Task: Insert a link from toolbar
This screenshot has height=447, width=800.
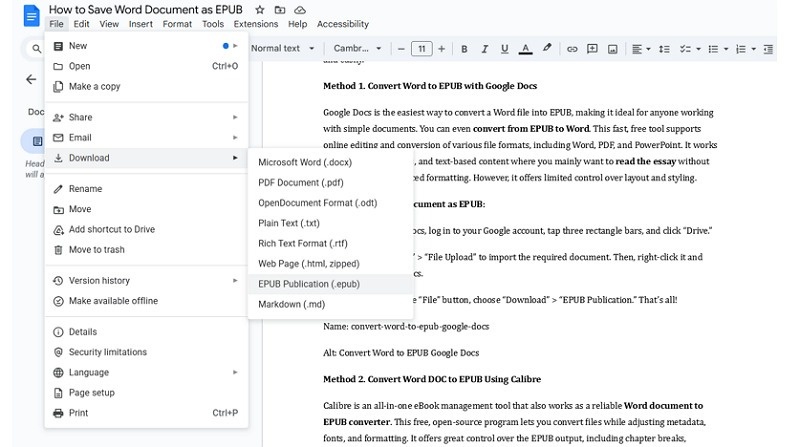Action: point(572,49)
